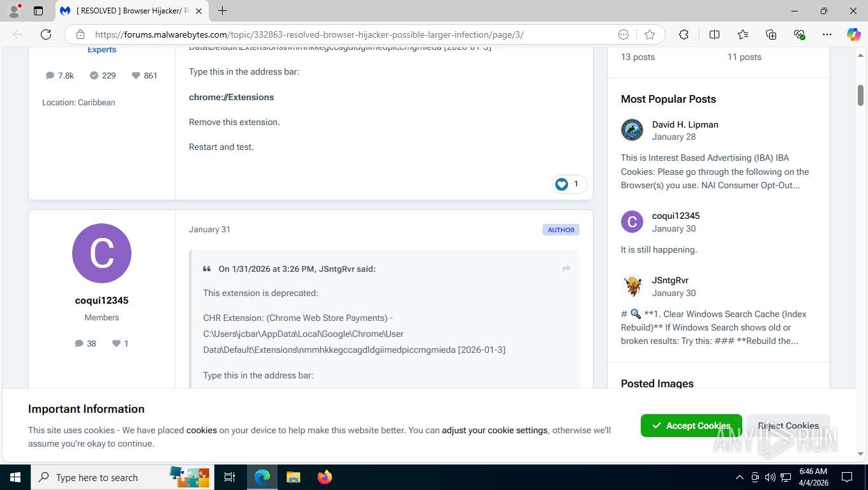Open the tab actions menu icon
The width and height of the screenshot is (868, 490).
point(38,11)
